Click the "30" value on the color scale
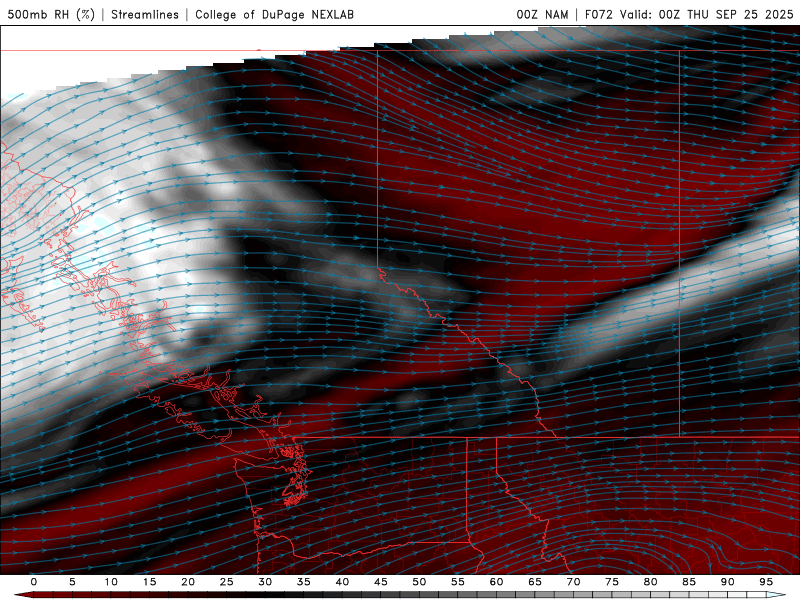Viewport: 800px width, 600px height. click(265, 582)
